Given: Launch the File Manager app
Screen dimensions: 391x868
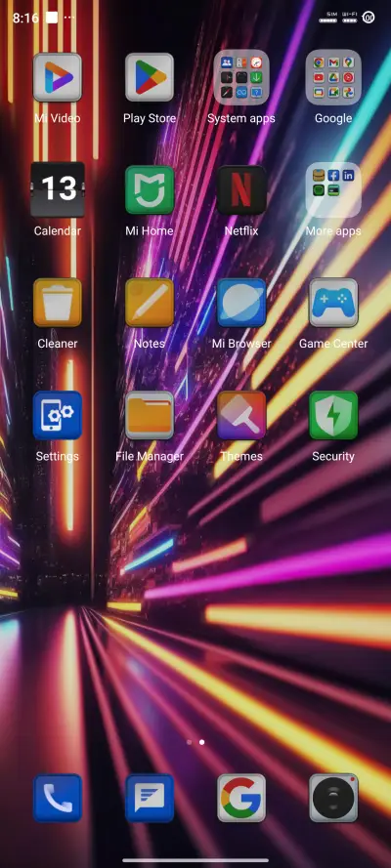Looking at the screenshot, I should [149, 415].
